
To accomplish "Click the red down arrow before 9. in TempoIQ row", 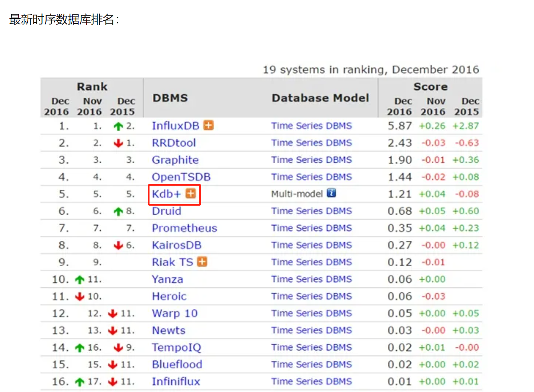I will 118,348.
